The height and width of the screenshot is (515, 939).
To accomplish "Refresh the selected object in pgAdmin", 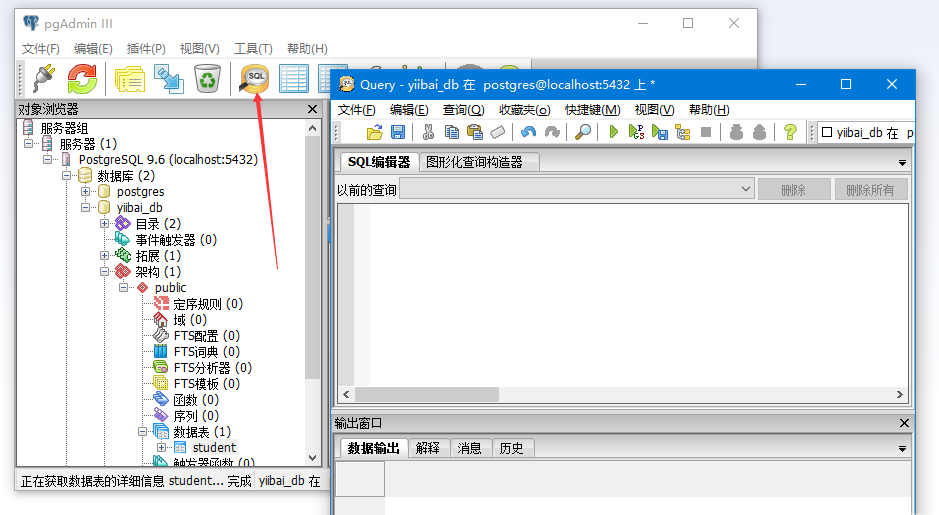I will pyautogui.click(x=82, y=78).
